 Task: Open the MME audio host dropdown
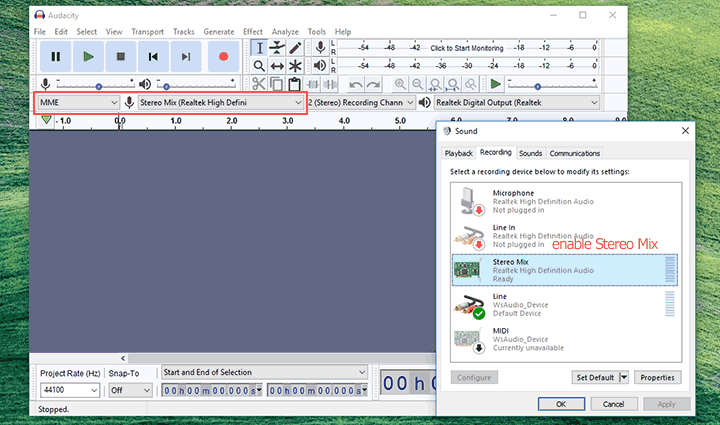pos(77,102)
